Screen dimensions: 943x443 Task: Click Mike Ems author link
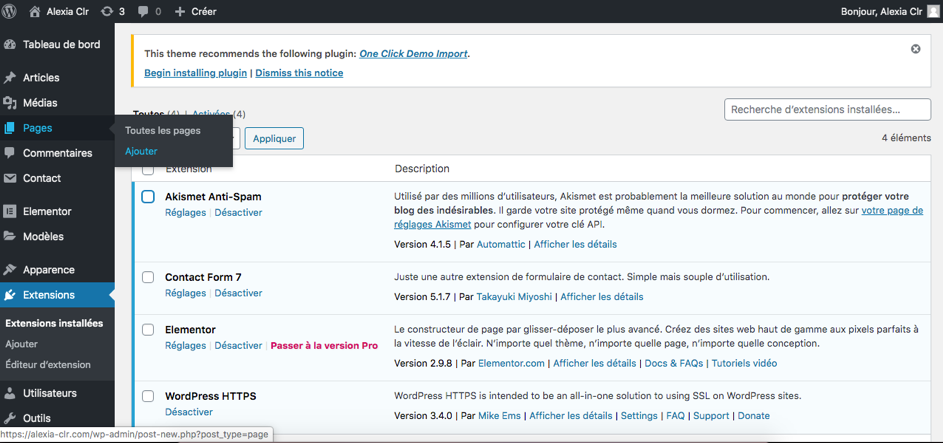[x=499, y=416]
